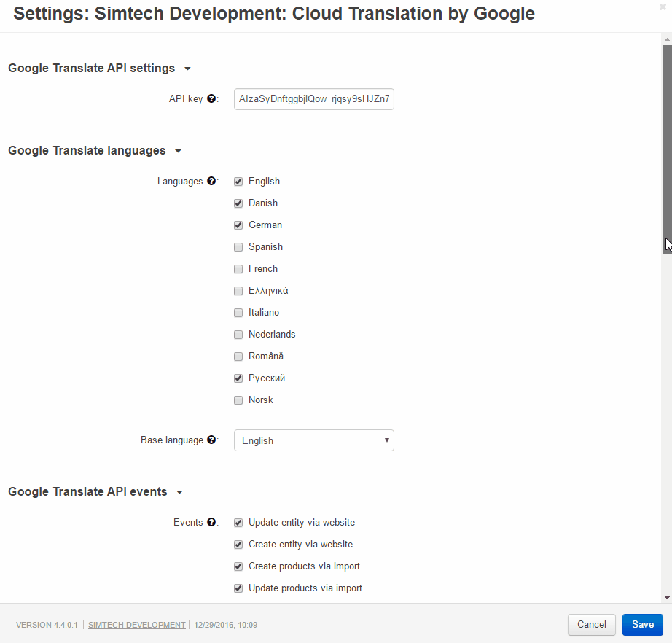
Task: Open the Simtech Development link
Action: (x=137, y=625)
